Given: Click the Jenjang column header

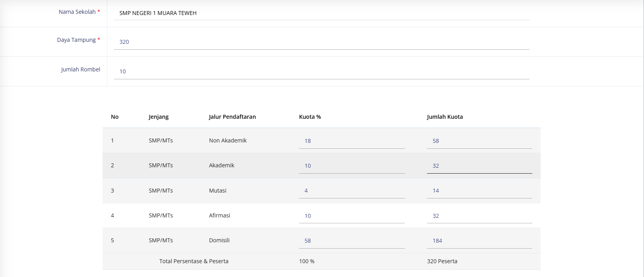Looking at the screenshot, I should [159, 117].
